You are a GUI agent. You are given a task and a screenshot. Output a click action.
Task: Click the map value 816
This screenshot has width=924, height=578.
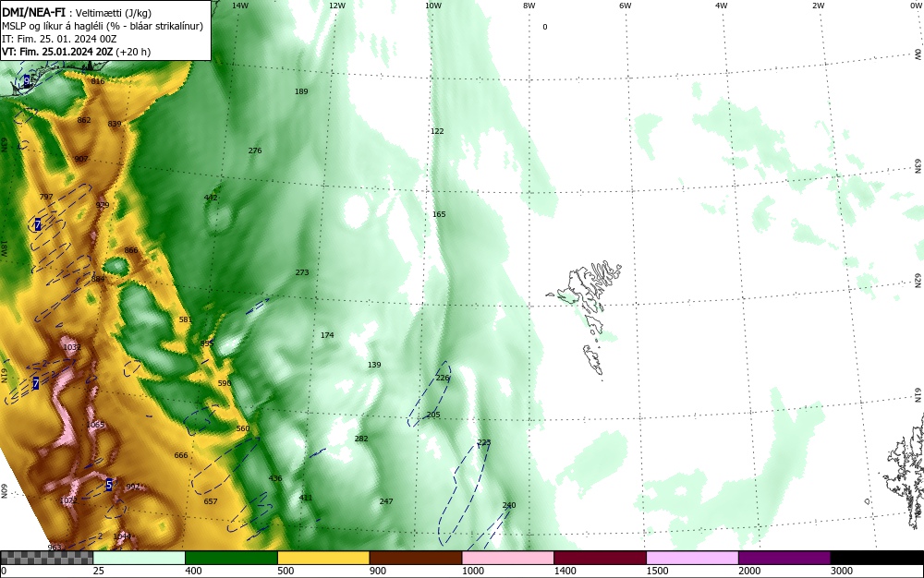pos(98,81)
